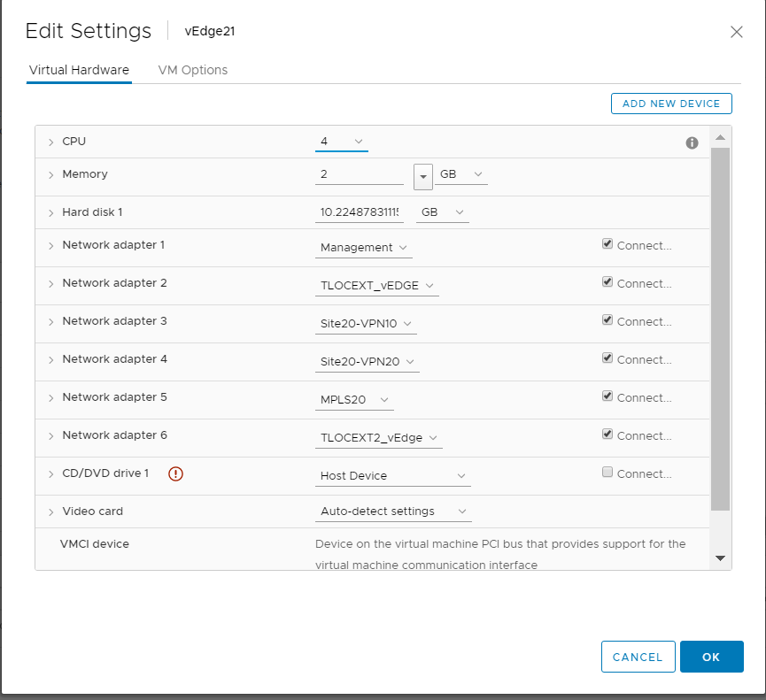766x700 pixels.
Task: Click the CPU info icon
Action: [692, 143]
